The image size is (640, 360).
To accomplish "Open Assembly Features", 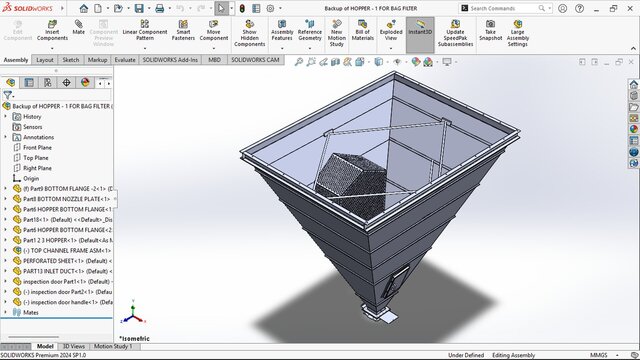I will [282, 31].
